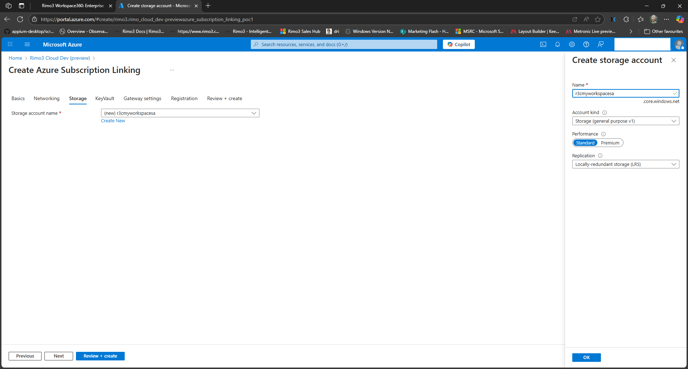The width and height of the screenshot is (688, 369).
Task: Open Other favourites folder
Action: click(663, 32)
